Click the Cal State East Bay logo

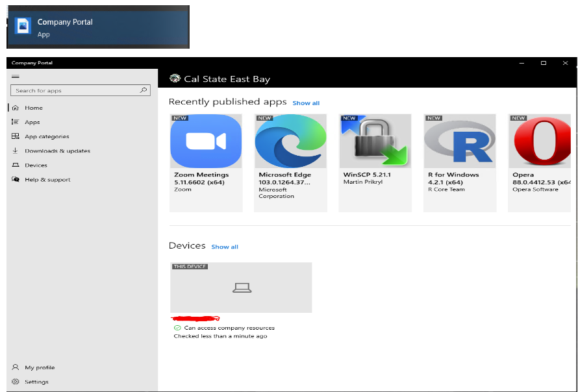click(175, 78)
